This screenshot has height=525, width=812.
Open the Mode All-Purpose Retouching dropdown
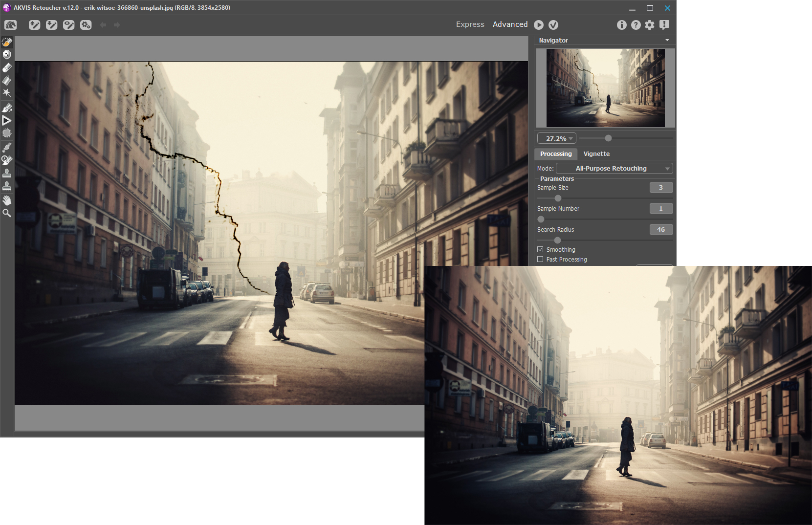click(x=614, y=169)
